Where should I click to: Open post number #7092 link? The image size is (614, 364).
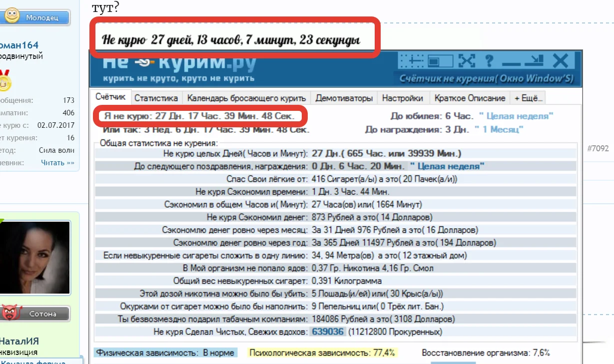(x=598, y=148)
